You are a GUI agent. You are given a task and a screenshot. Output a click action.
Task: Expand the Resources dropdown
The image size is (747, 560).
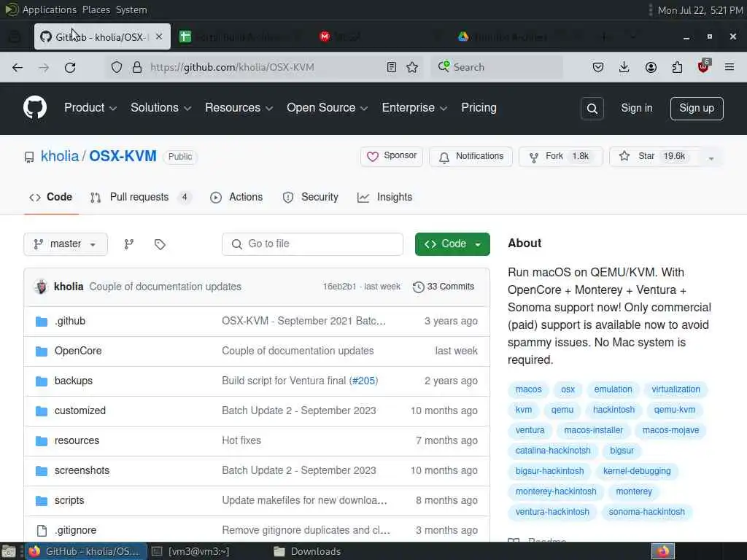coord(239,108)
